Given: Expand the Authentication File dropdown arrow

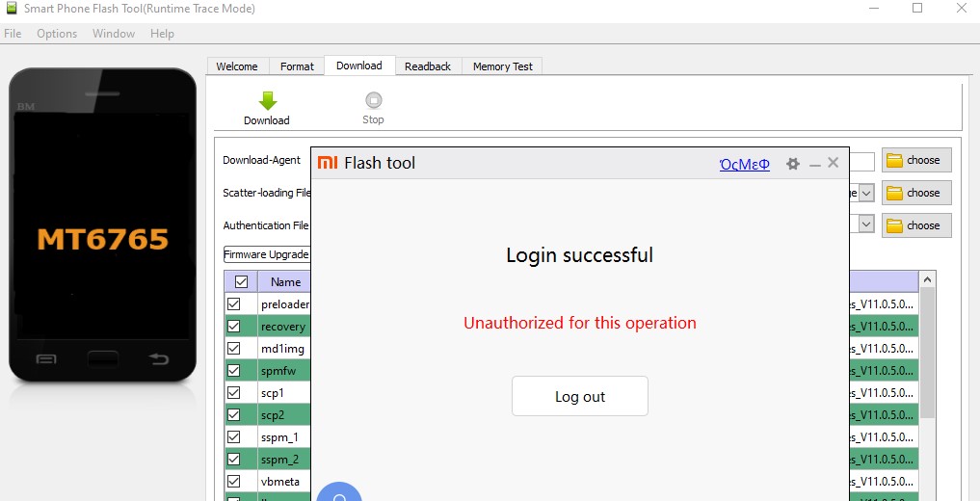Looking at the screenshot, I should click(866, 224).
